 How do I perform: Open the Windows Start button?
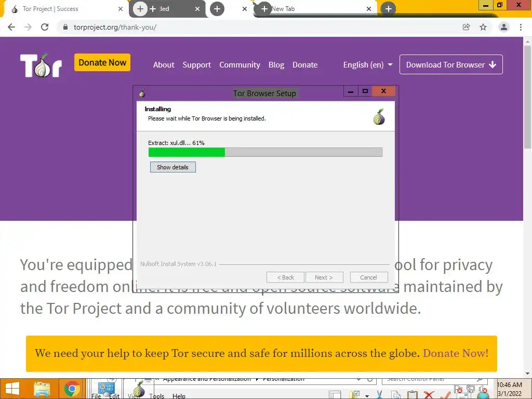[x=12, y=389]
